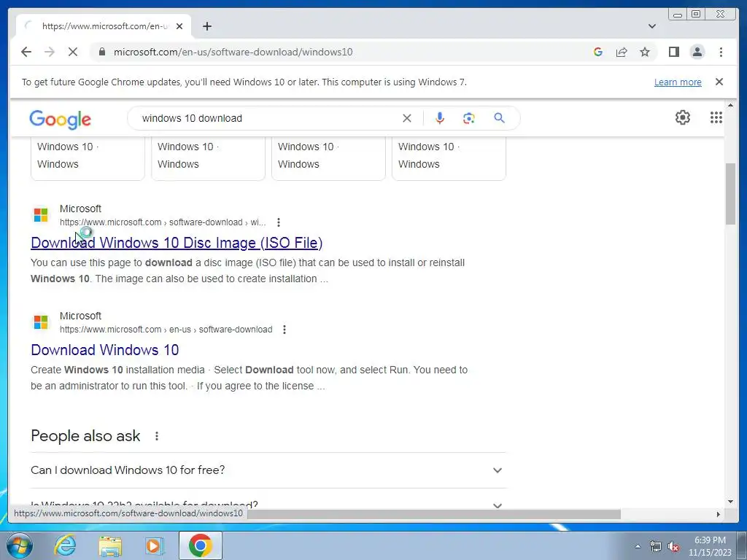The width and height of the screenshot is (747, 560).
Task: Open the Chrome three-dot menu
Action: (x=721, y=52)
